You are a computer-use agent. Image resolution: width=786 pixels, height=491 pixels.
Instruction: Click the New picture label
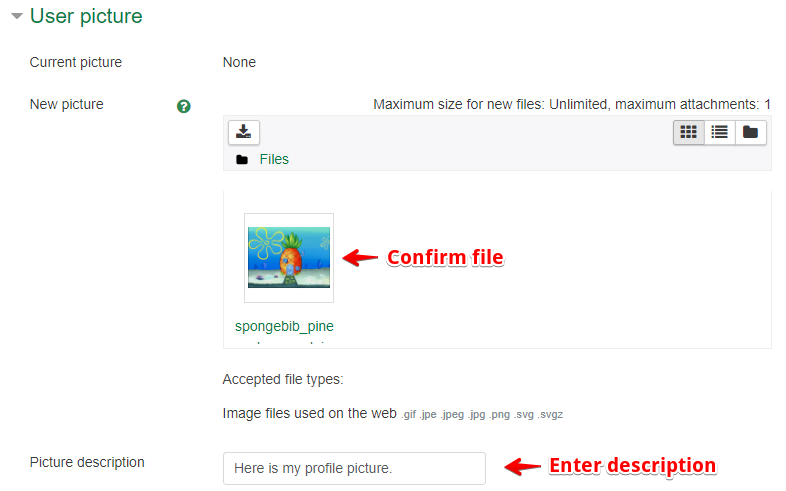coord(66,104)
